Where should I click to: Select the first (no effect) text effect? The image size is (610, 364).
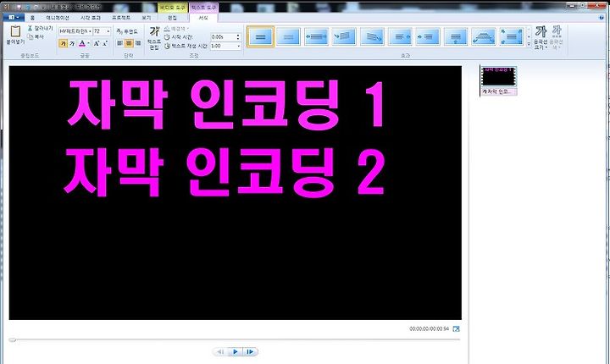pos(261,37)
